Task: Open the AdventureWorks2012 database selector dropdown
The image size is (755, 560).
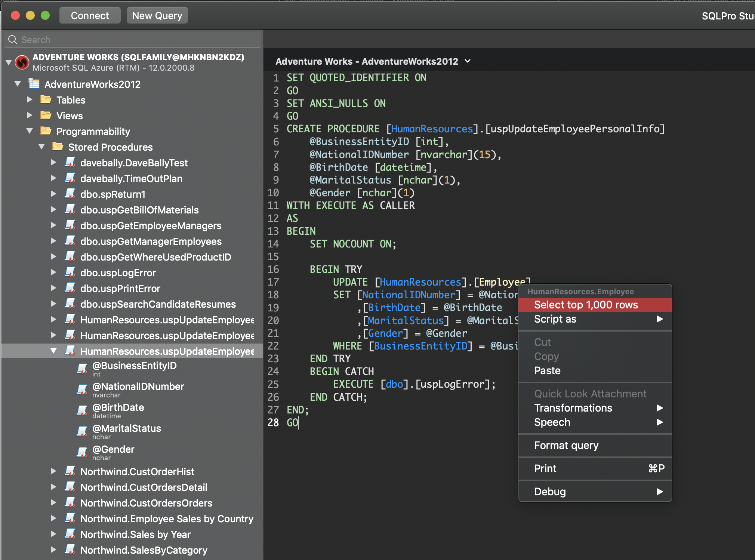Action: pyautogui.click(x=468, y=61)
